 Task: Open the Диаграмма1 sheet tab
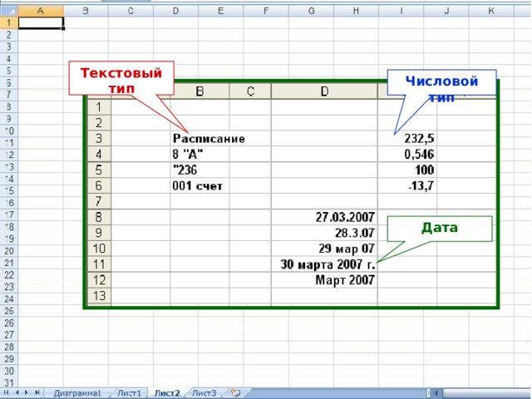(77, 393)
